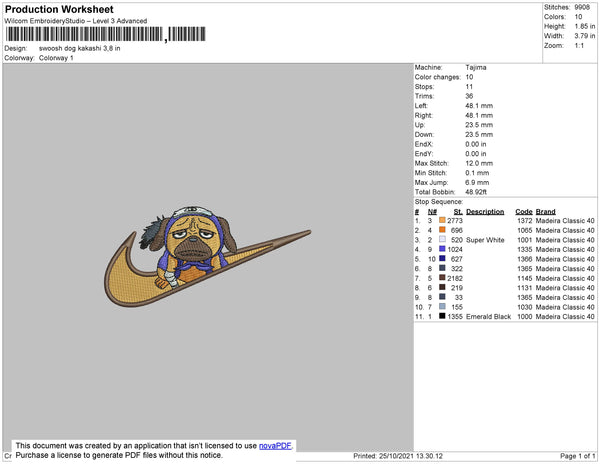Select the swatch in stop row 9
The width and height of the screenshot is (600, 464).
point(442,297)
